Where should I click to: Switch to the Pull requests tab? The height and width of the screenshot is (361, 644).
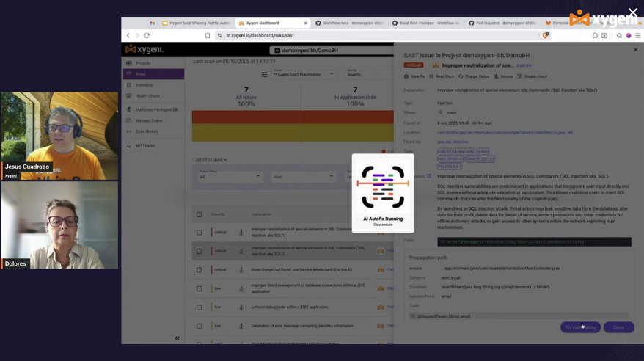click(503, 23)
